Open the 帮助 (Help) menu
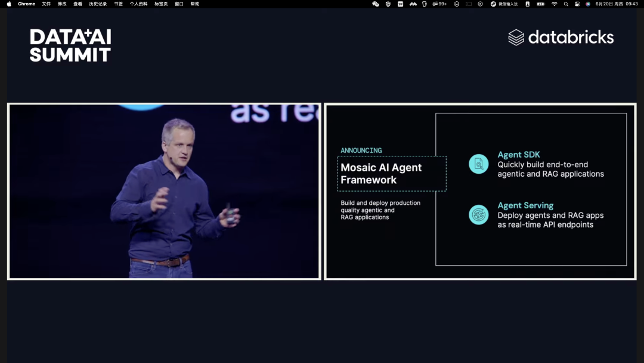This screenshot has height=363, width=644. click(x=194, y=4)
